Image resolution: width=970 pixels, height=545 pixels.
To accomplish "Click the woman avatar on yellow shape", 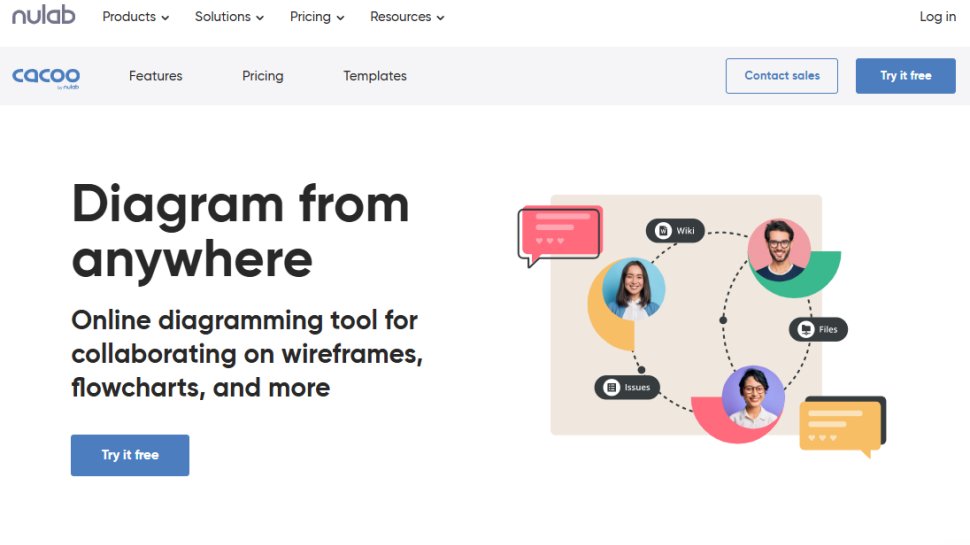I will (x=633, y=289).
